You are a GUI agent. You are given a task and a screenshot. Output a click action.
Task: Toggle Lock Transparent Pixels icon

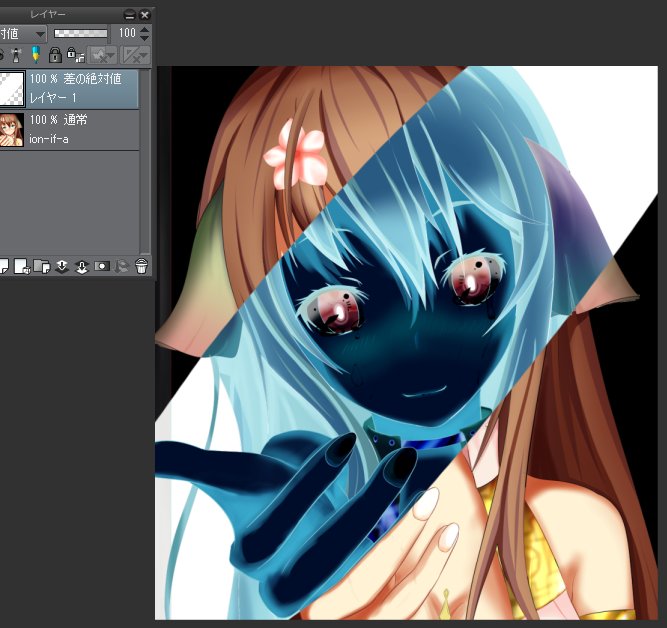pos(76,55)
